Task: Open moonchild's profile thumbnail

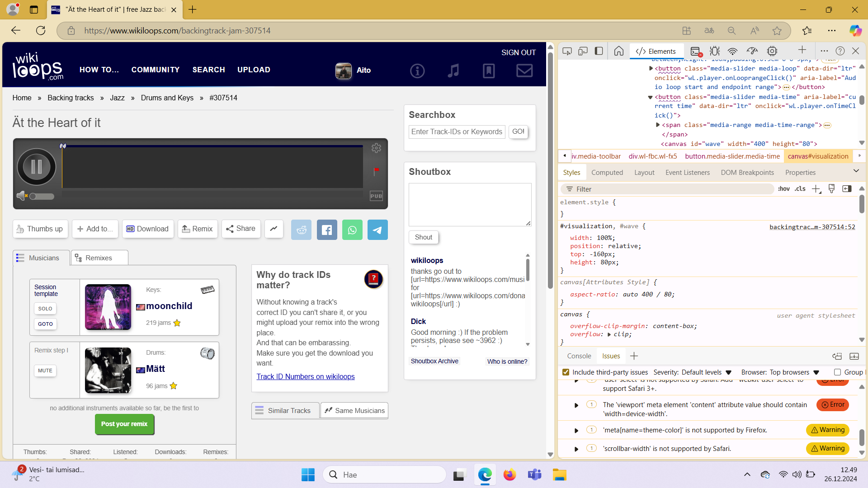Action: coord(108,307)
